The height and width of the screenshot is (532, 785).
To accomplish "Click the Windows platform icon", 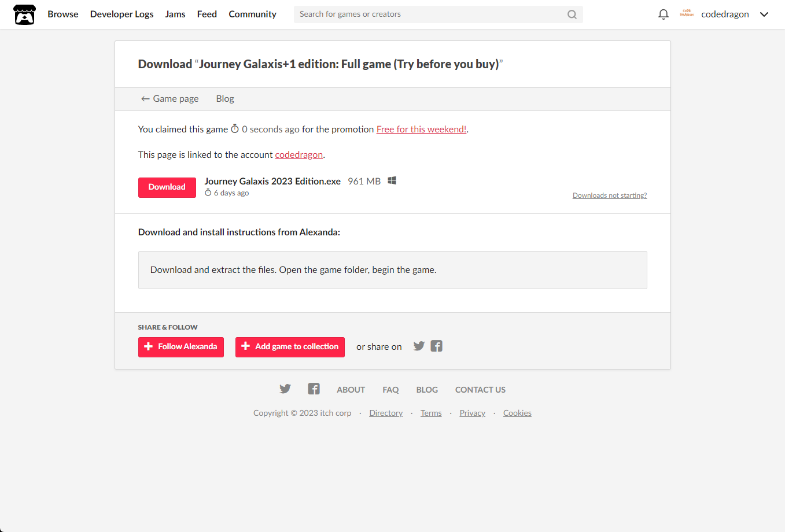I will (x=392, y=180).
